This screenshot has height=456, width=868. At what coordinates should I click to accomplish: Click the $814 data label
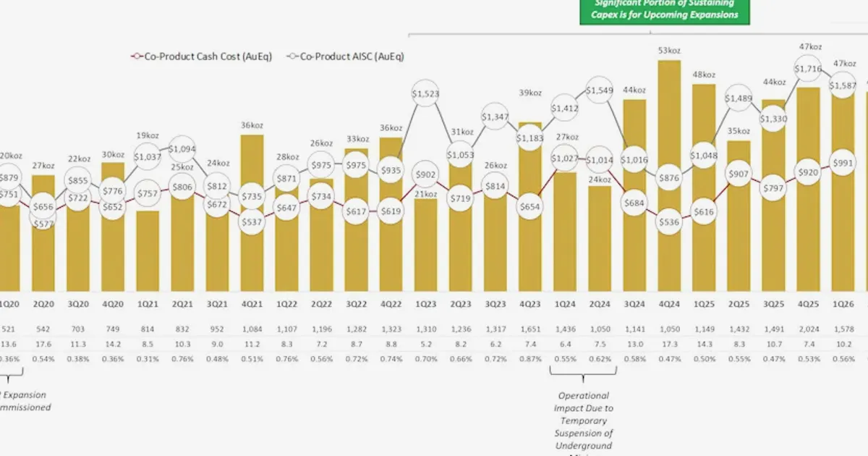495,186
